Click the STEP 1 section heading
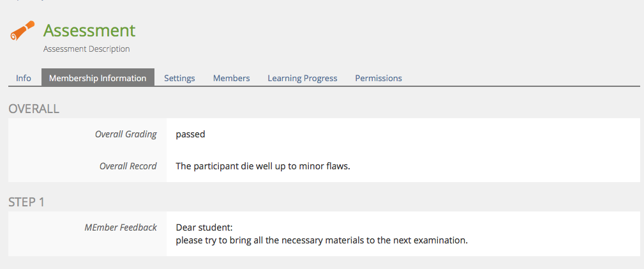This screenshot has height=269, width=644. (26, 202)
